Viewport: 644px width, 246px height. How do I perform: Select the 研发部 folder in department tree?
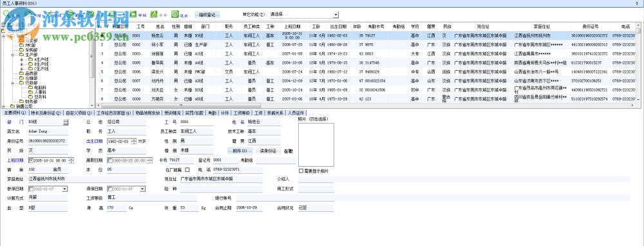pyautogui.click(x=28, y=41)
